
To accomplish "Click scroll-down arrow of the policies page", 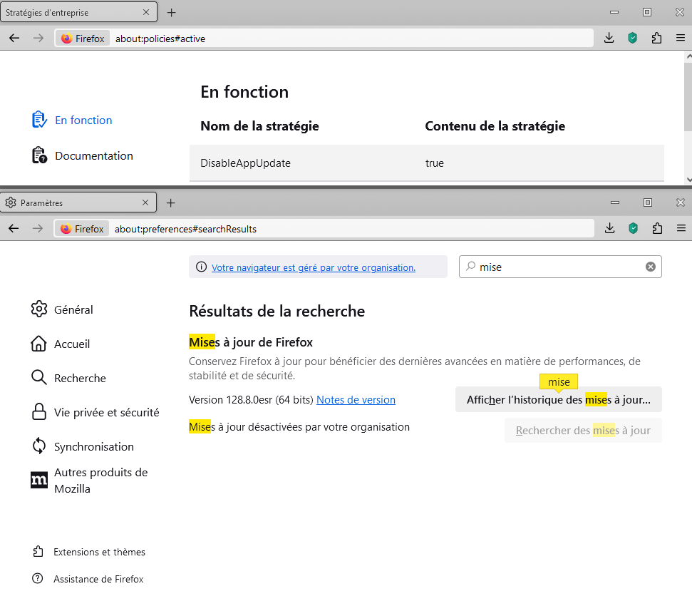I will coord(689,180).
